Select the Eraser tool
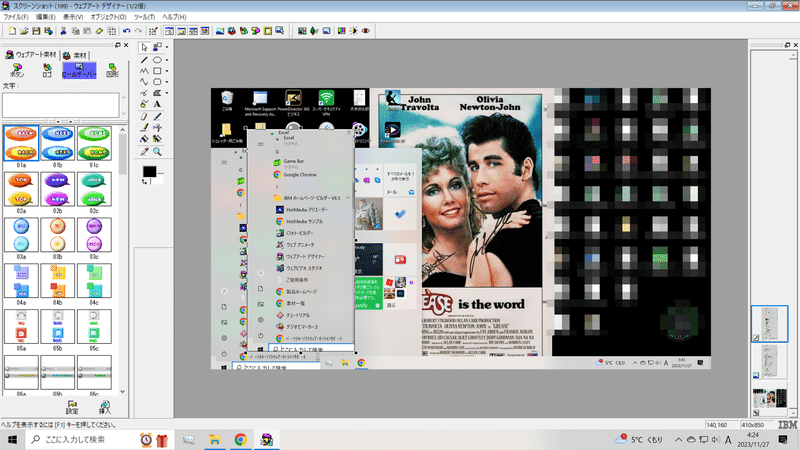 tap(144, 116)
